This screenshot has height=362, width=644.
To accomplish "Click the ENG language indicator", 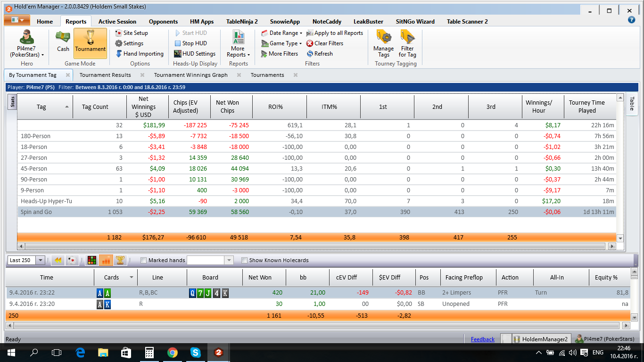I will tap(598, 352).
